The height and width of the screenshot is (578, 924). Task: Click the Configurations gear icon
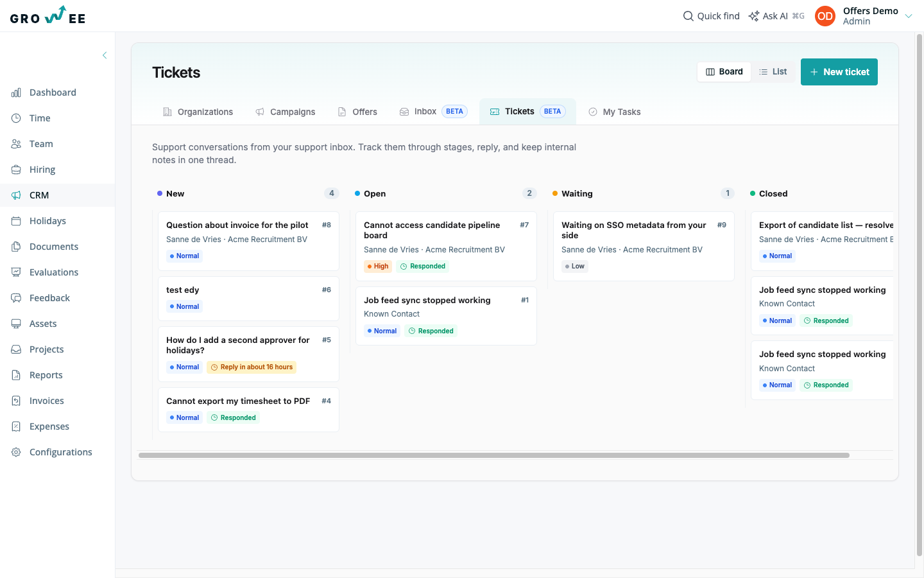point(16,452)
